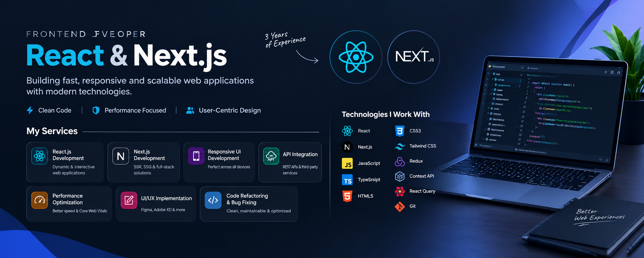The width and height of the screenshot is (644, 258).
Task: Click the "Performance Optimization" card title
Action: click(68, 199)
